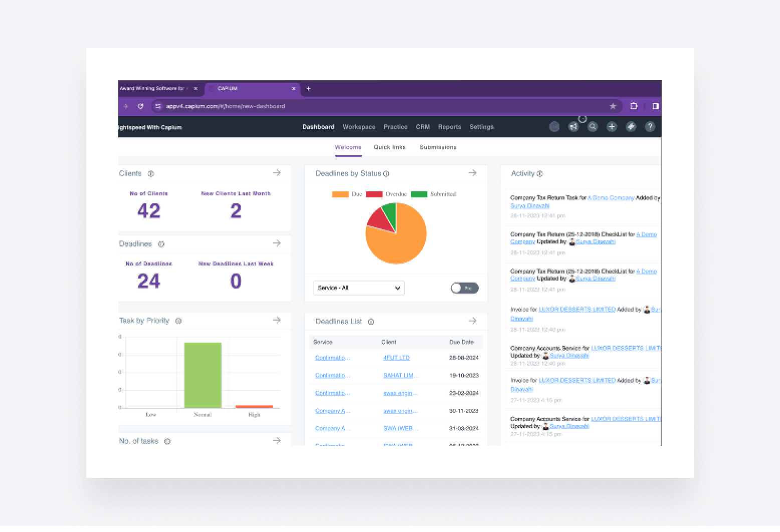Click the address bar URL

[x=226, y=106]
